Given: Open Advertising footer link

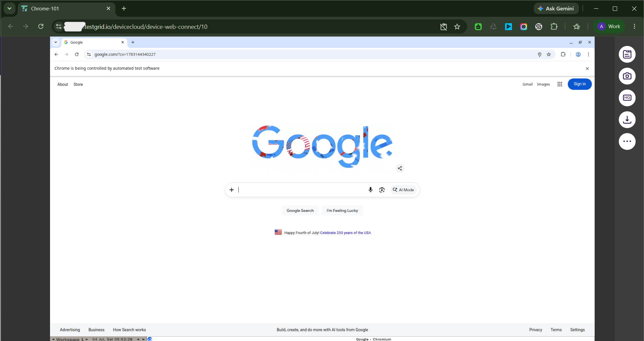Looking at the screenshot, I should [x=70, y=330].
